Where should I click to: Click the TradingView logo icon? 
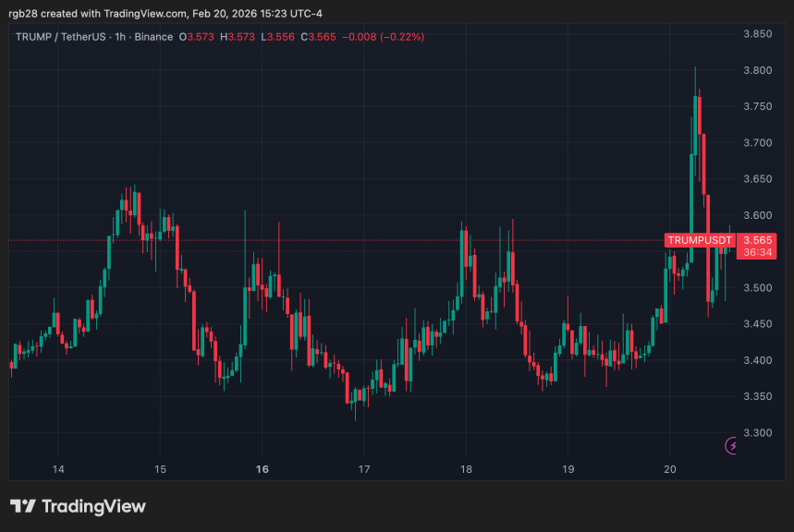tap(22, 506)
